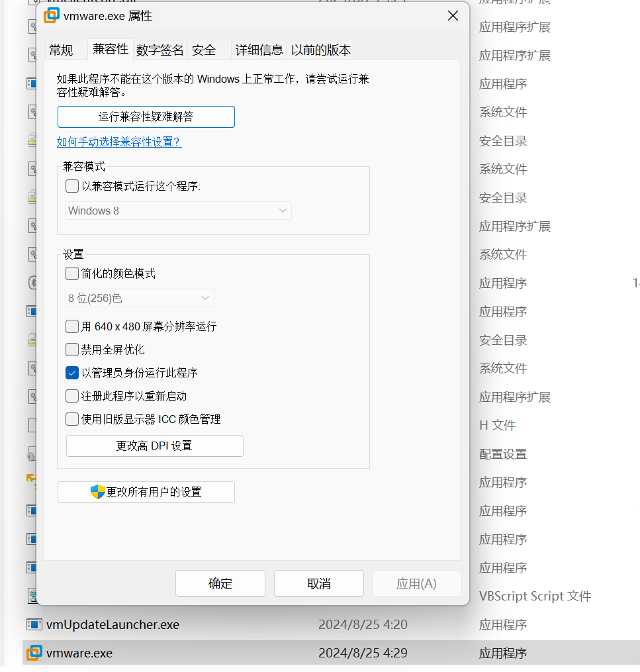The image size is (640, 672).
Task: Enable 用 640 x 480 屏幕分辨率运行
Action: 71,326
